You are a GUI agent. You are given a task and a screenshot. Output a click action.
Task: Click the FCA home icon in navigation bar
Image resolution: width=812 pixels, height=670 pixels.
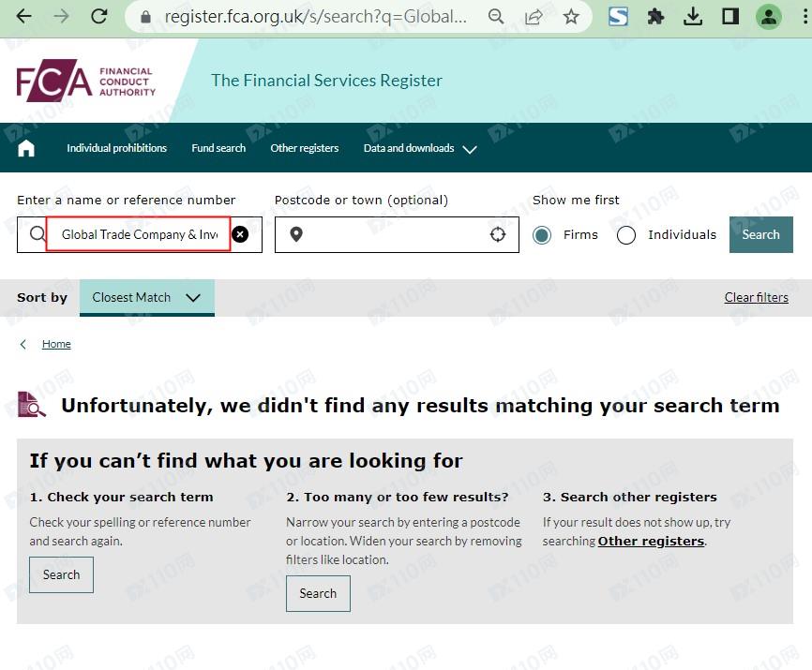(26, 148)
